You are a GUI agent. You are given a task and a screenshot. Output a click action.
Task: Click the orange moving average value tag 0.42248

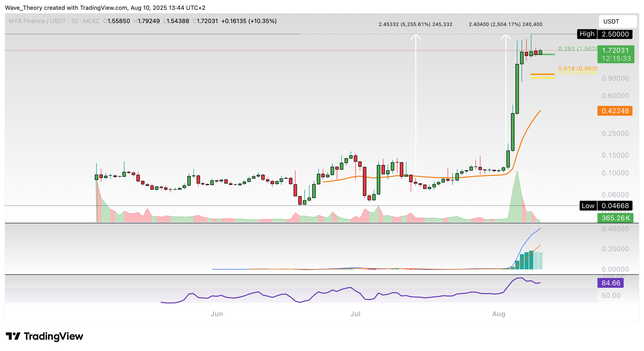(615, 111)
